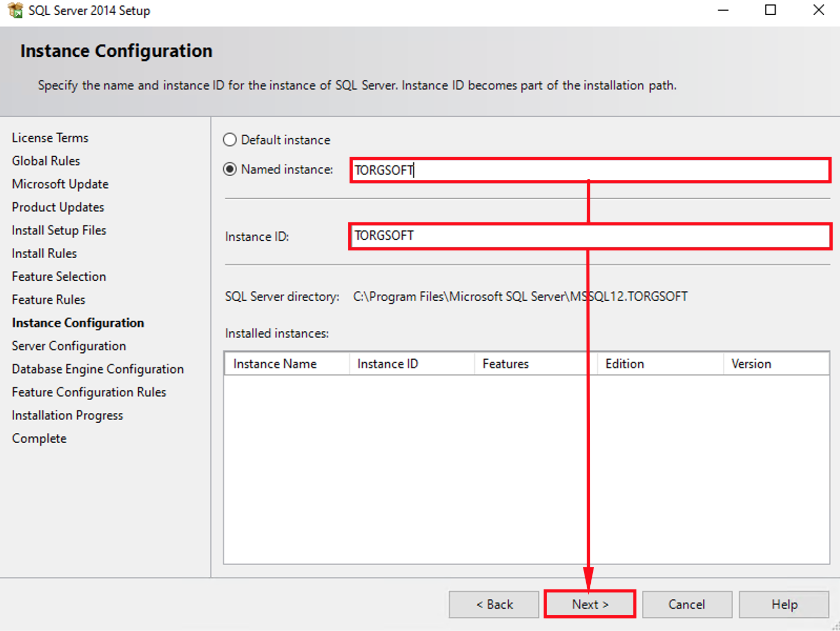840x631 pixels.
Task: Select the Named instance radio button
Action: (x=230, y=169)
